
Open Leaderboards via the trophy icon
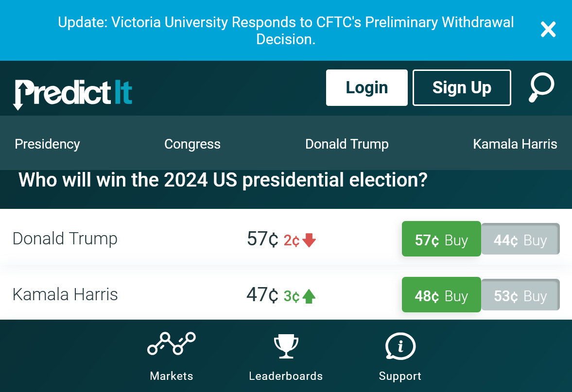286,346
